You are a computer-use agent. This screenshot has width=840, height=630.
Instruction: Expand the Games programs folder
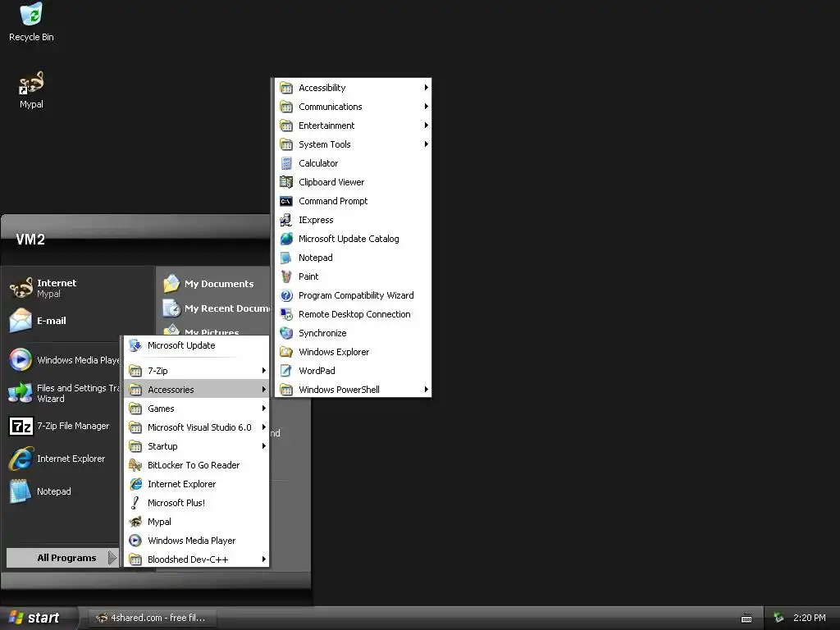click(x=196, y=409)
